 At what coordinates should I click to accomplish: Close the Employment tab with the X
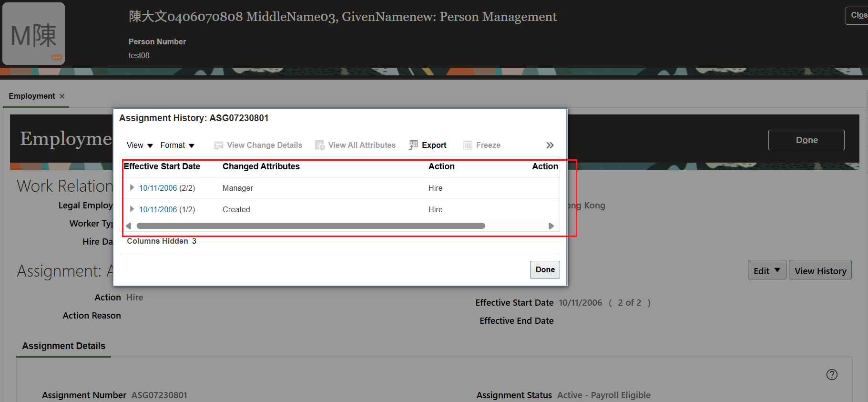click(x=62, y=96)
